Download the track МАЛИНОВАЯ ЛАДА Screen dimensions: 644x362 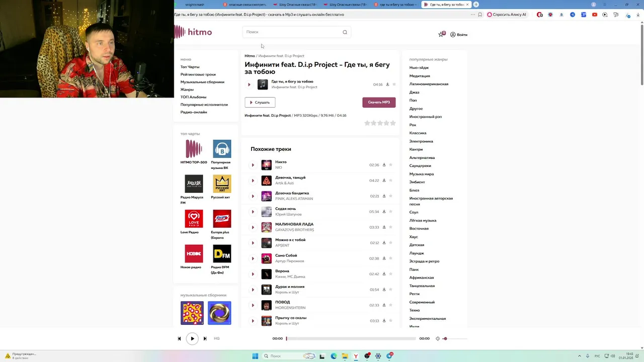coord(384,227)
